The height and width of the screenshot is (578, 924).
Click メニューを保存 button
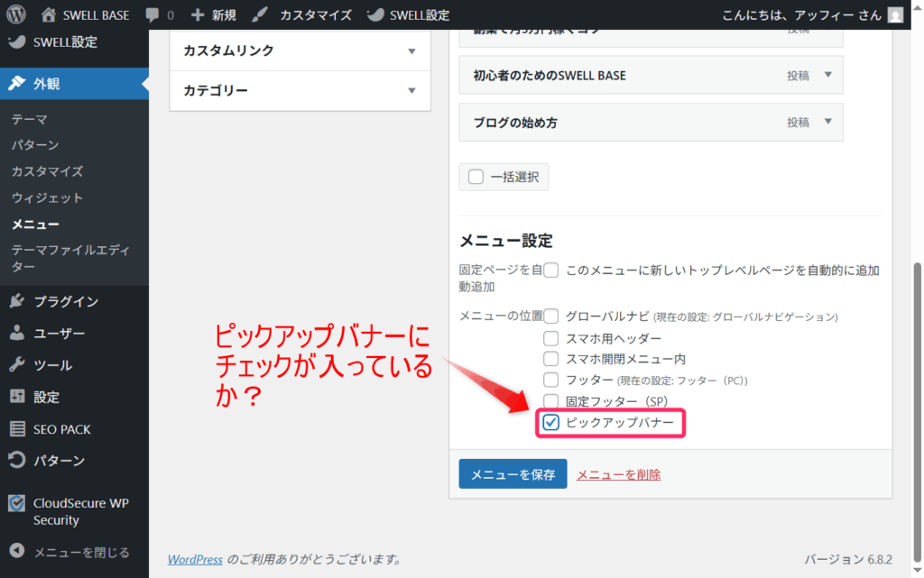513,473
